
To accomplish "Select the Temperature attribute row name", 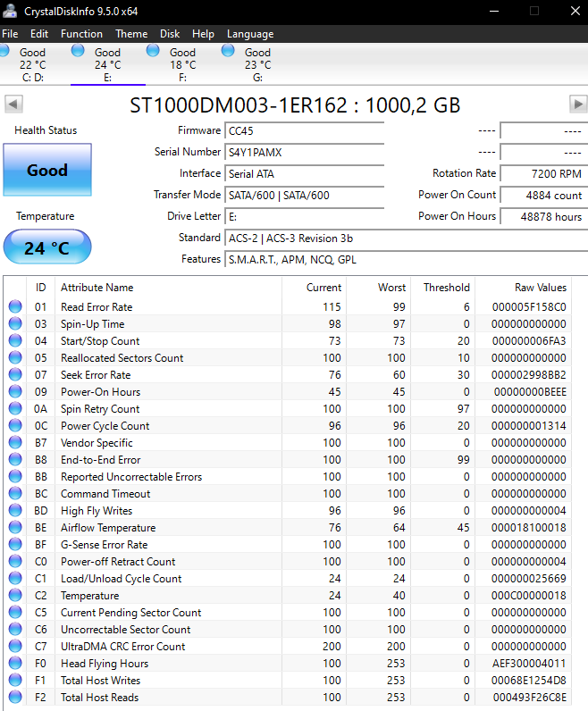I will point(90,596).
